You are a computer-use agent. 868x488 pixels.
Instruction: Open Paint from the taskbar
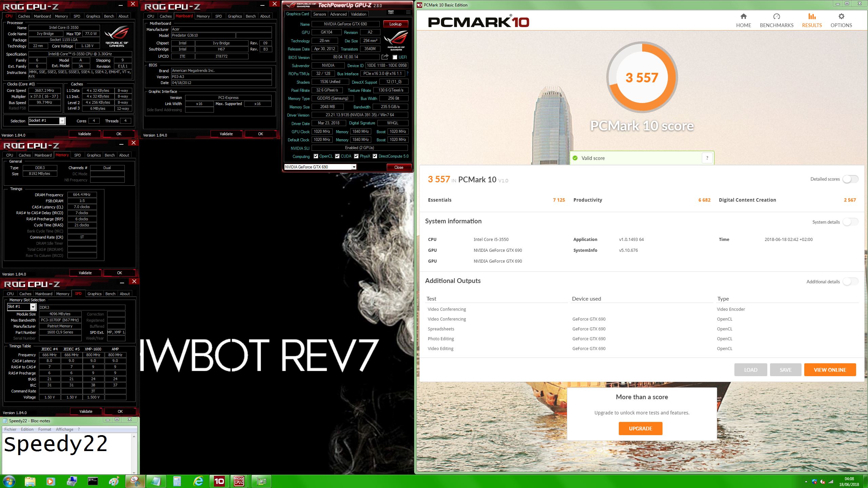pos(114,481)
